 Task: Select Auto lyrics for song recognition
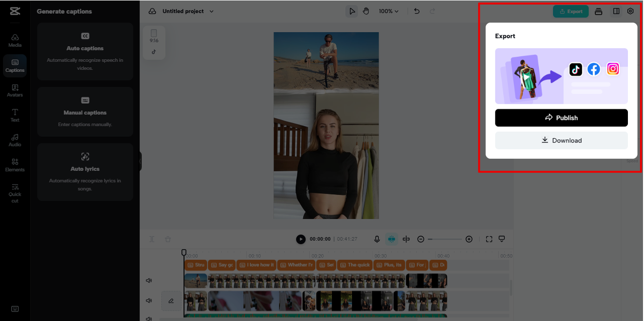(x=85, y=171)
